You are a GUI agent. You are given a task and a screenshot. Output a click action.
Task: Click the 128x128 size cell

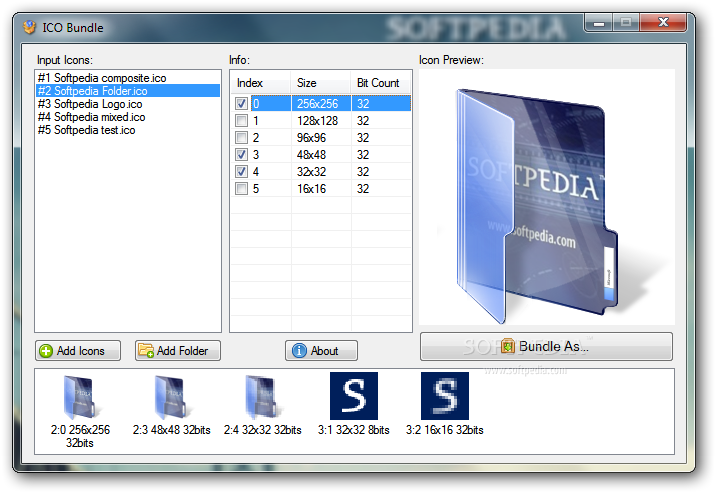321,121
